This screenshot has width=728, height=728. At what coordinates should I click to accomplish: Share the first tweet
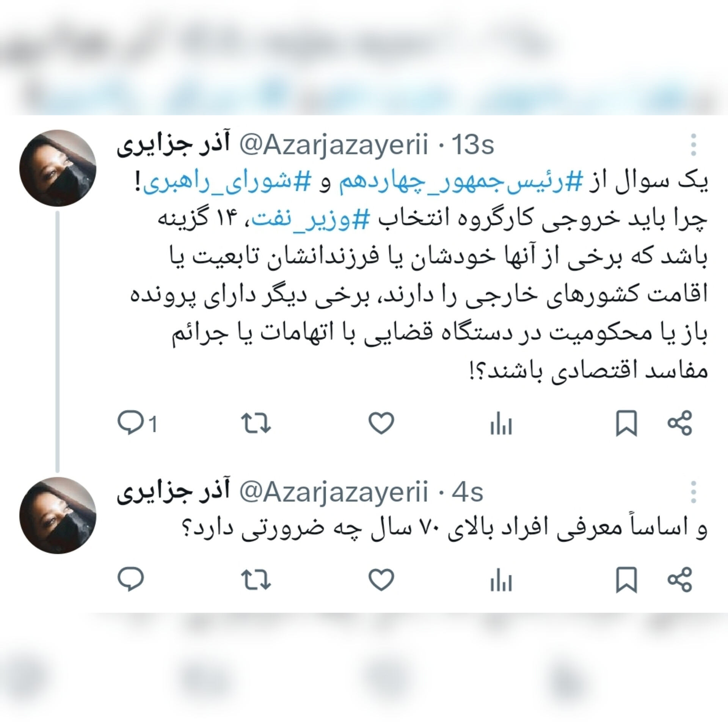tap(680, 423)
